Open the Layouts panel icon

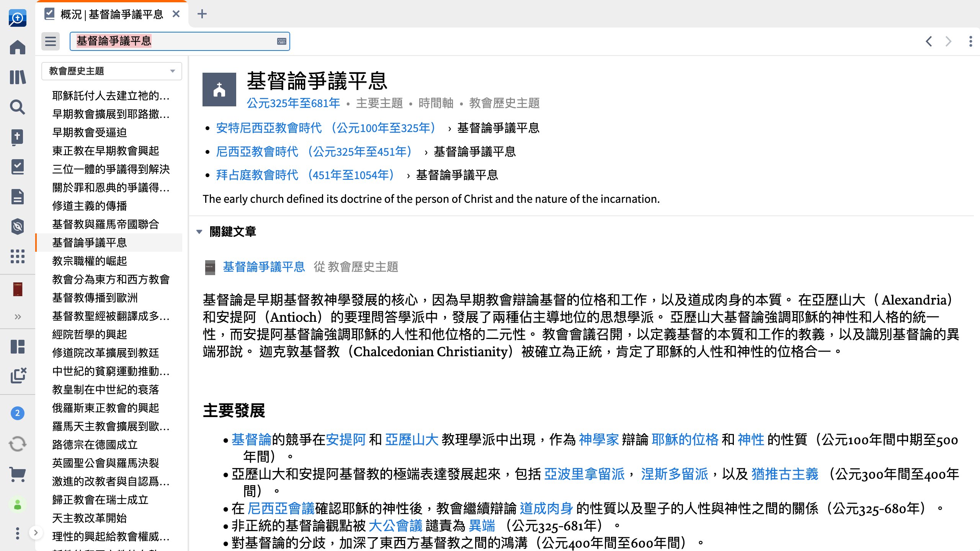click(18, 347)
